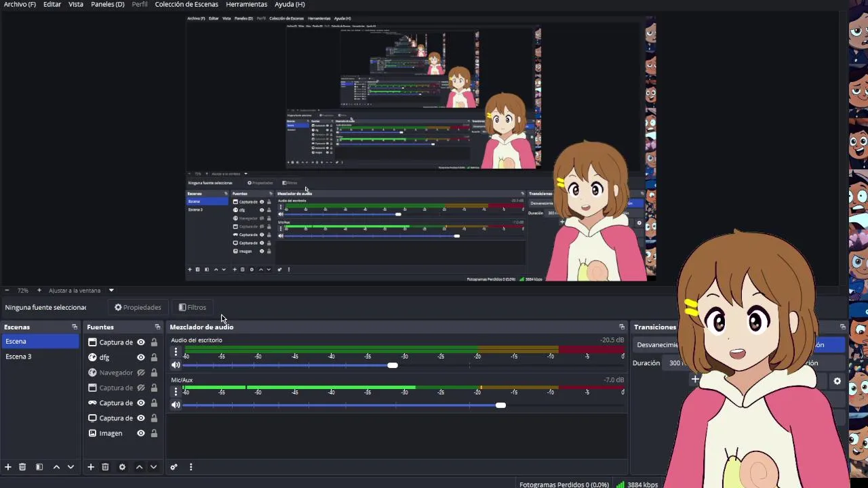Delete the selected source with trash icon

[105, 467]
